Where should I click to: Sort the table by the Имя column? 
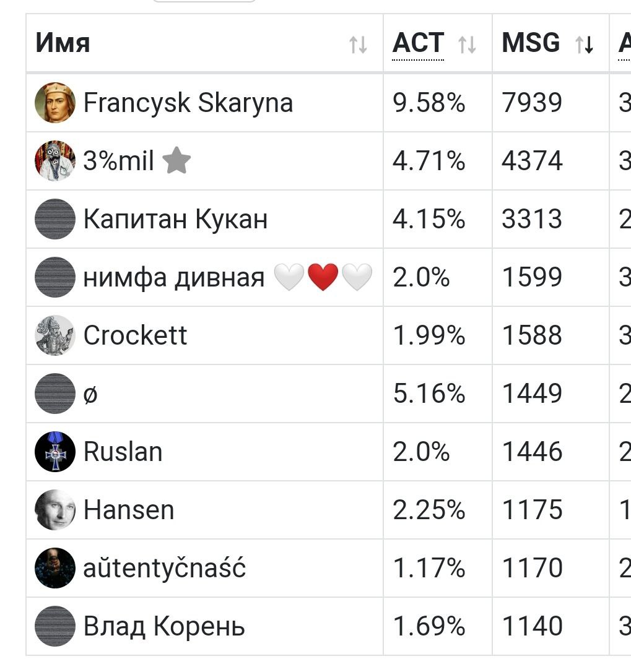358,45
